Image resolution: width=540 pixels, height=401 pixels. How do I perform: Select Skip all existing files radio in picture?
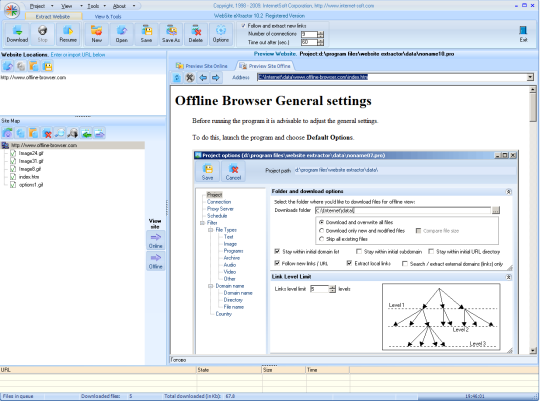click(x=322, y=239)
